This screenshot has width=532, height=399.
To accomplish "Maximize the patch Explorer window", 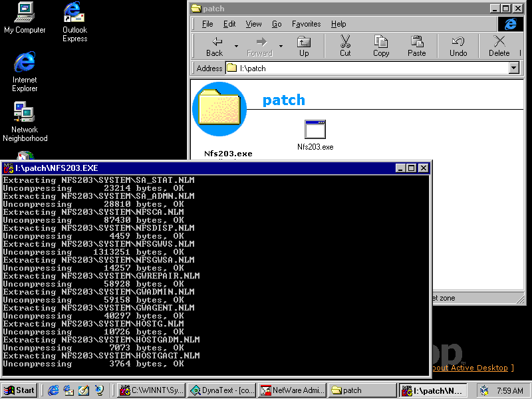I will point(505,9).
